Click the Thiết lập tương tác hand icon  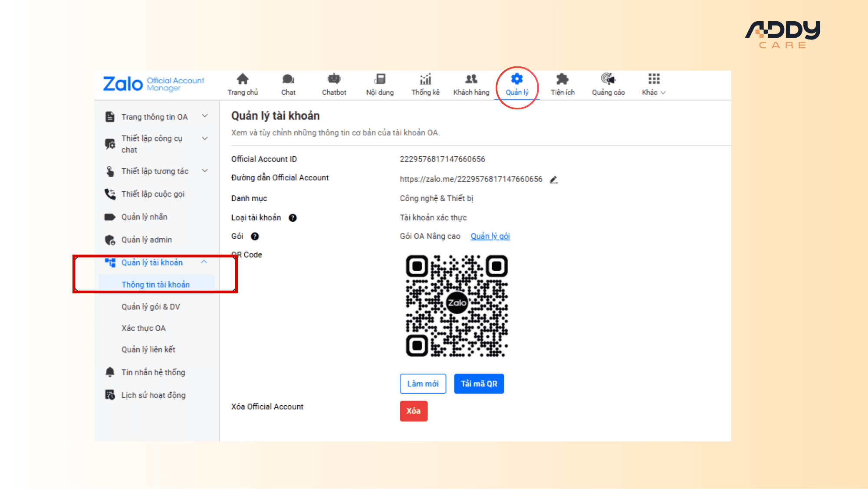tap(110, 171)
